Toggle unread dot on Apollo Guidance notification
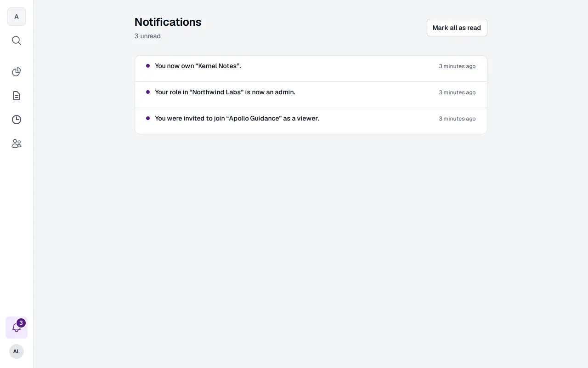588x368 pixels. click(148, 118)
